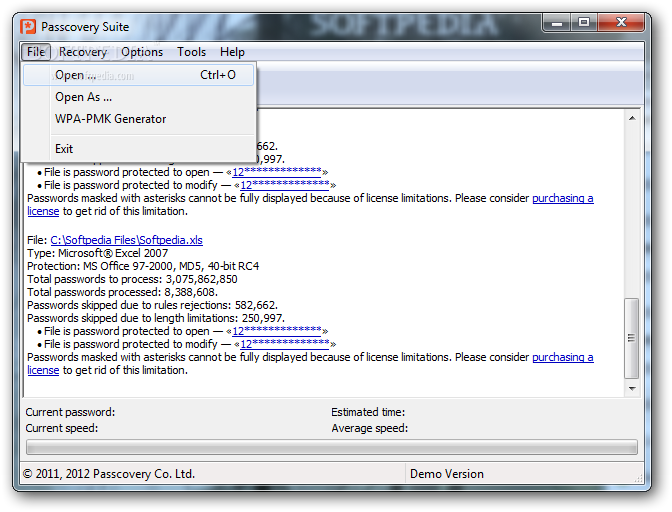Click Exit in the File menu
This screenshot has width=672, height=512.
[138, 149]
